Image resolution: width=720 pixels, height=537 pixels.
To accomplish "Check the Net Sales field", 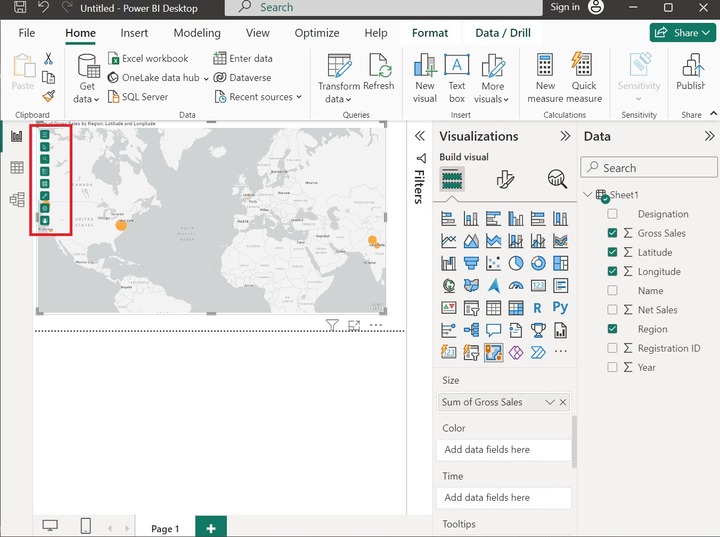I will click(x=612, y=310).
